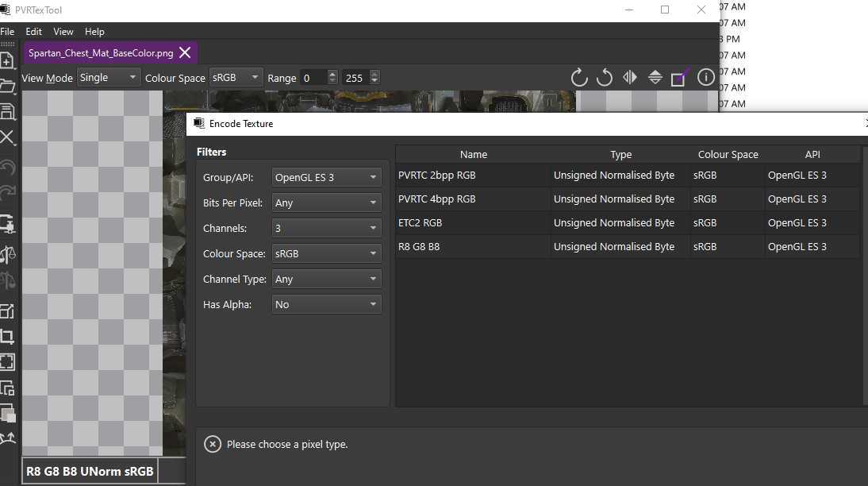Click the New file icon in left toolbar
Screen dimensions: 868x486
(x=6, y=60)
